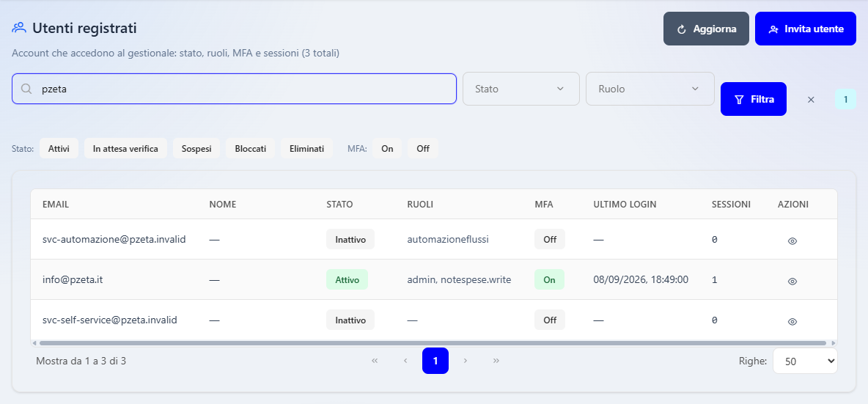868x404 pixels.
Task: Click Mostra da 1 a 3 di 3 text
Action: (x=81, y=361)
